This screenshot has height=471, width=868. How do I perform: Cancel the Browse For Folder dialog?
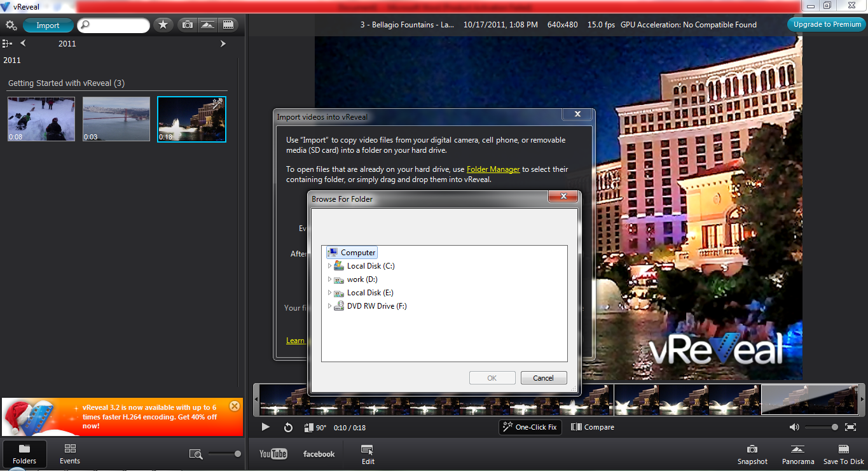543,378
